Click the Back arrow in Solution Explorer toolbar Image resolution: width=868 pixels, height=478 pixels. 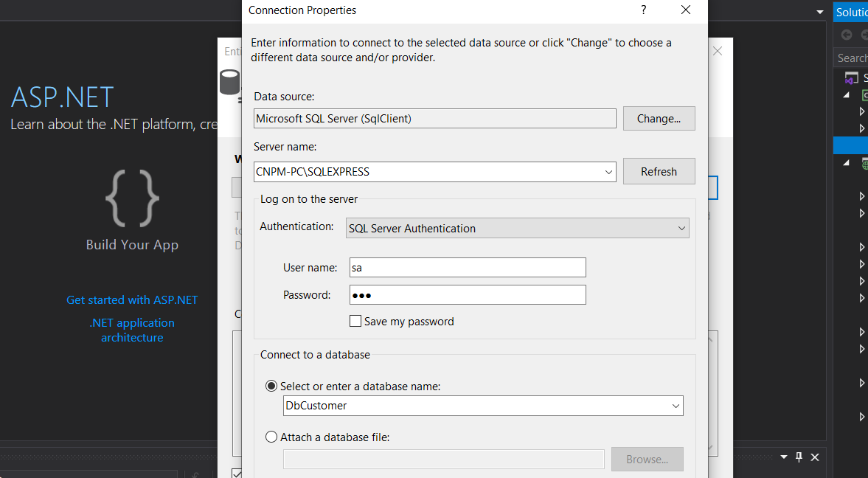point(847,35)
